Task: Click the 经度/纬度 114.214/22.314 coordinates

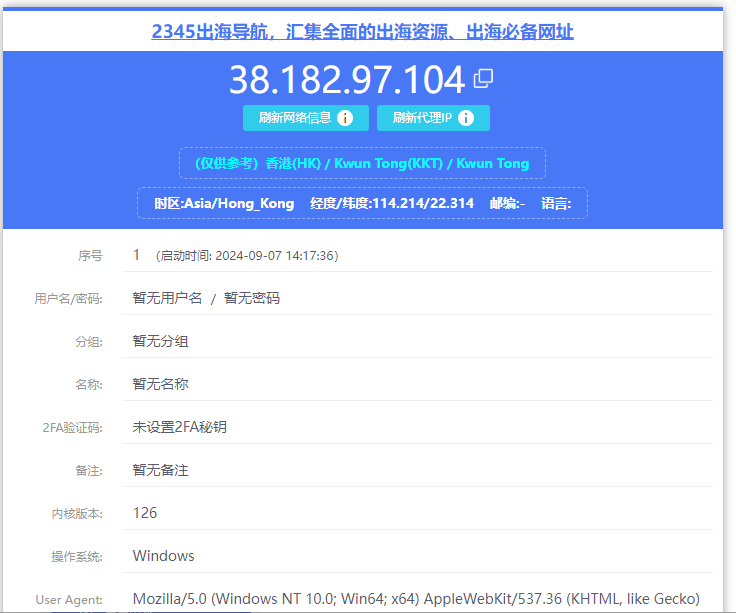Action: pyautogui.click(x=392, y=203)
